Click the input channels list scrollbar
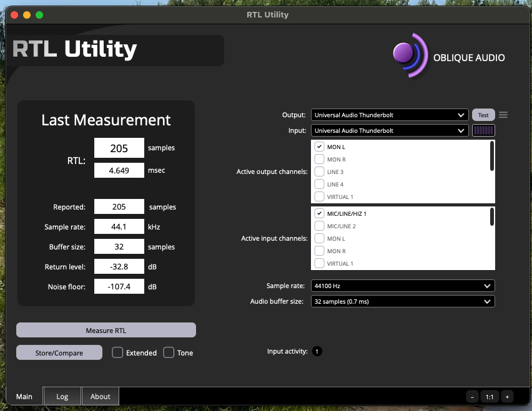 click(x=492, y=217)
